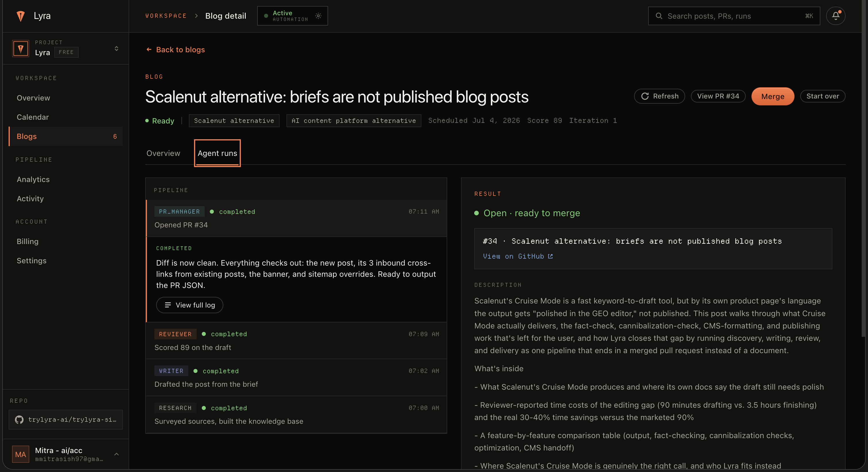
Task: Open automation settings gear icon
Action: [318, 16]
